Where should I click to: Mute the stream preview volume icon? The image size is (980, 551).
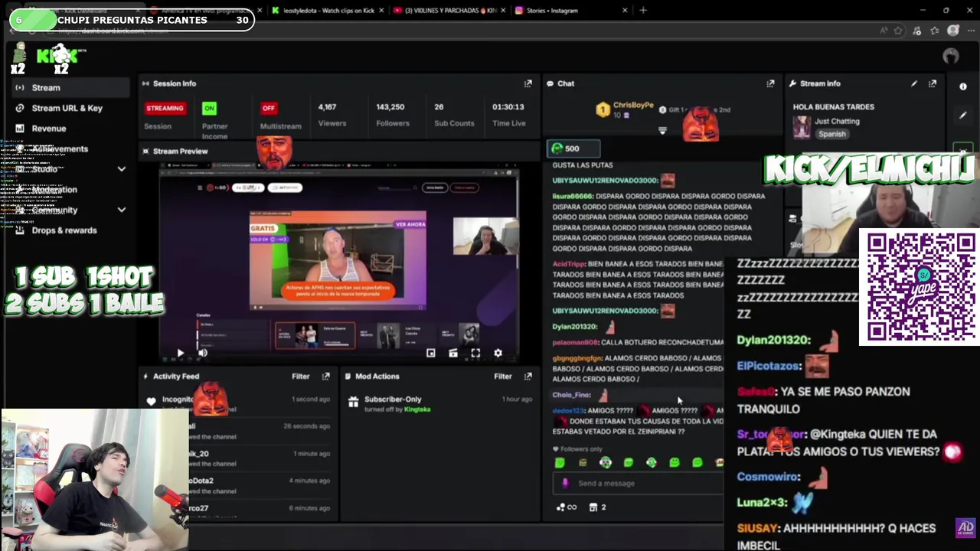click(203, 353)
